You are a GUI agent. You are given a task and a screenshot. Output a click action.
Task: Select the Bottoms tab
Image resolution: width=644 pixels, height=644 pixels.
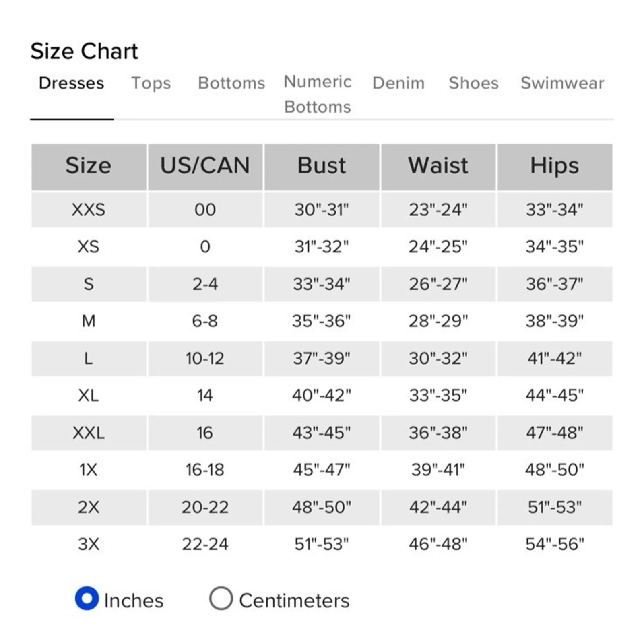tap(231, 83)
